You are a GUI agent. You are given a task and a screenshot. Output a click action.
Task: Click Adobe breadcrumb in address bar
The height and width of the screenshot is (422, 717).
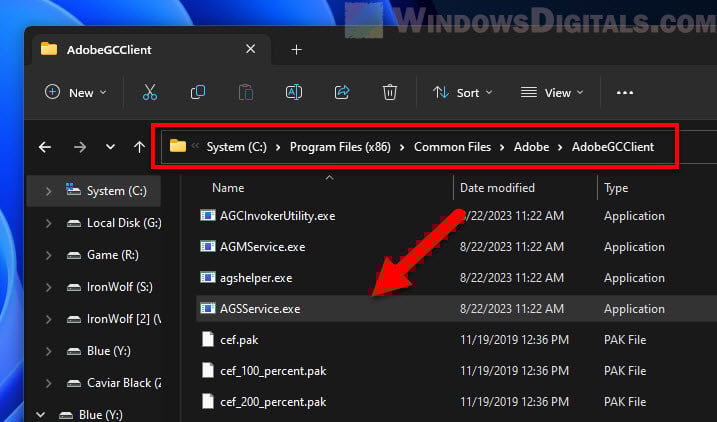click(x=531, y=147)
